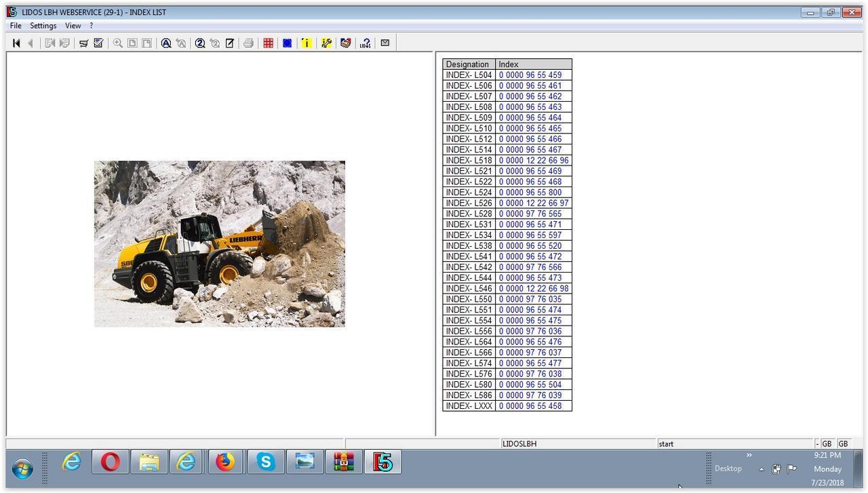The width and height of the screenshot is (868, 493).
Task: Open the View menu
Action: (x=73, y=26)
